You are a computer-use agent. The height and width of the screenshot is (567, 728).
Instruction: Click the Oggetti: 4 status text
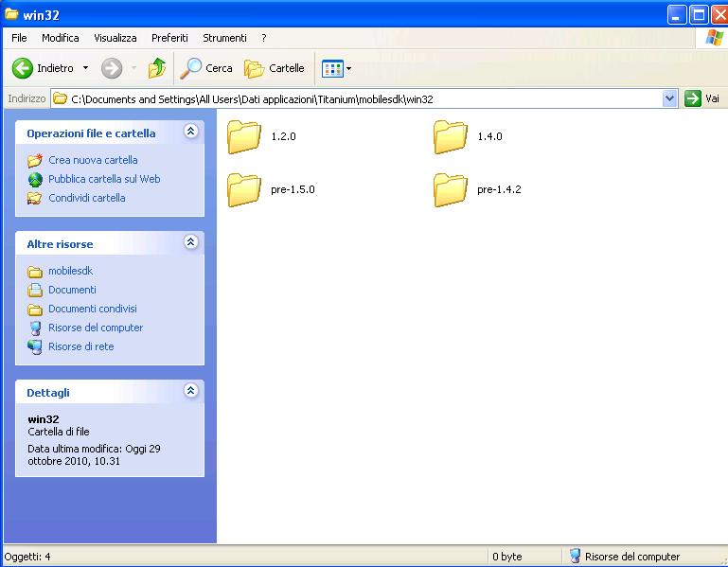click(x=27, y=557)
